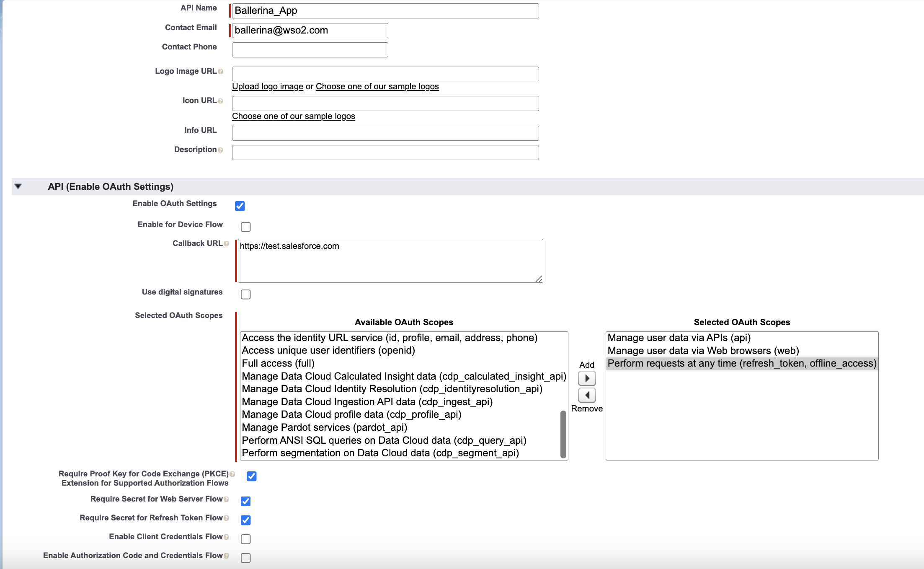Toggle Enable Client Credentials Flow checkbox
The image size is (924, 569).
245,539
